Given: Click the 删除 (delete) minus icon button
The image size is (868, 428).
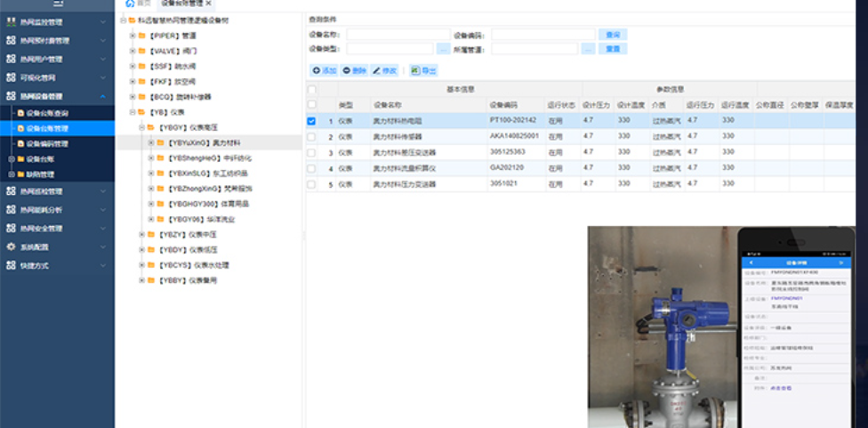Looking at the screenshot, I should (x=354, y=70).
